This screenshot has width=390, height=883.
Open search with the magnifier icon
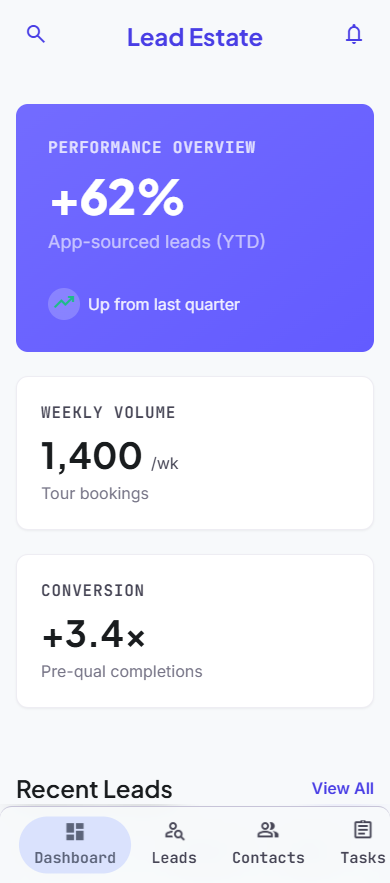(36, 34)
